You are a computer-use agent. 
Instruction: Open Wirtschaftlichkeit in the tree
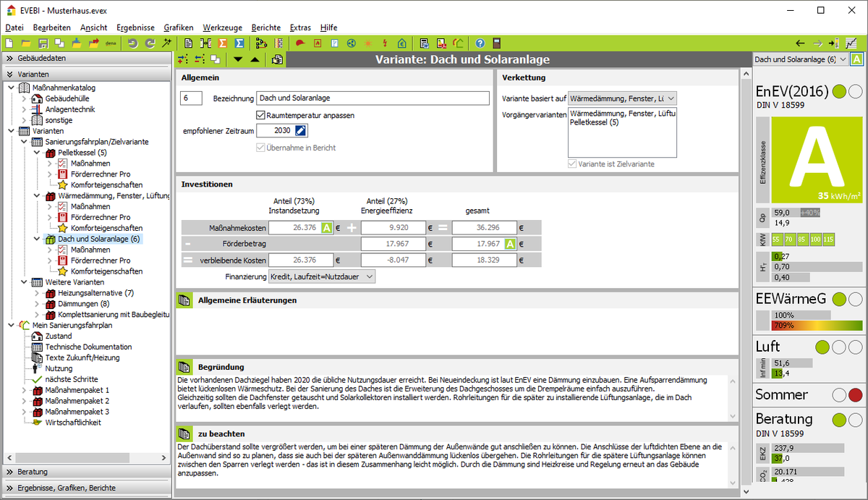pos(73,422)
